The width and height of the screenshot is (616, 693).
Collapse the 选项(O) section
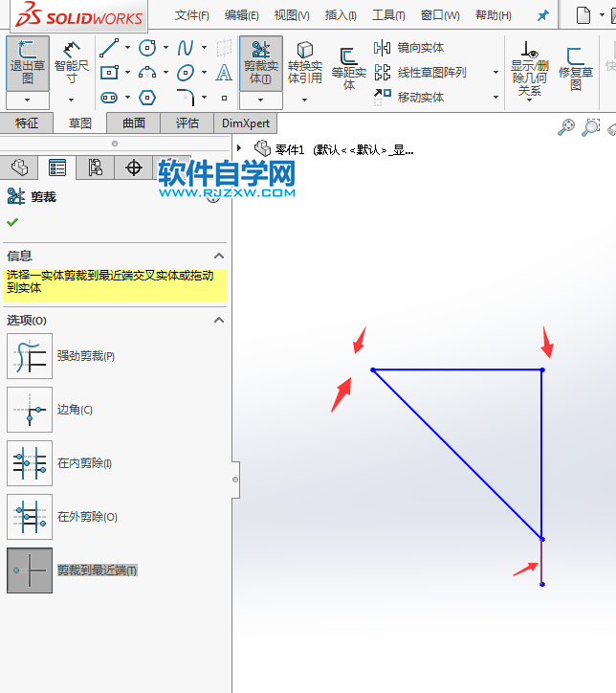click(x=219, y=321)
